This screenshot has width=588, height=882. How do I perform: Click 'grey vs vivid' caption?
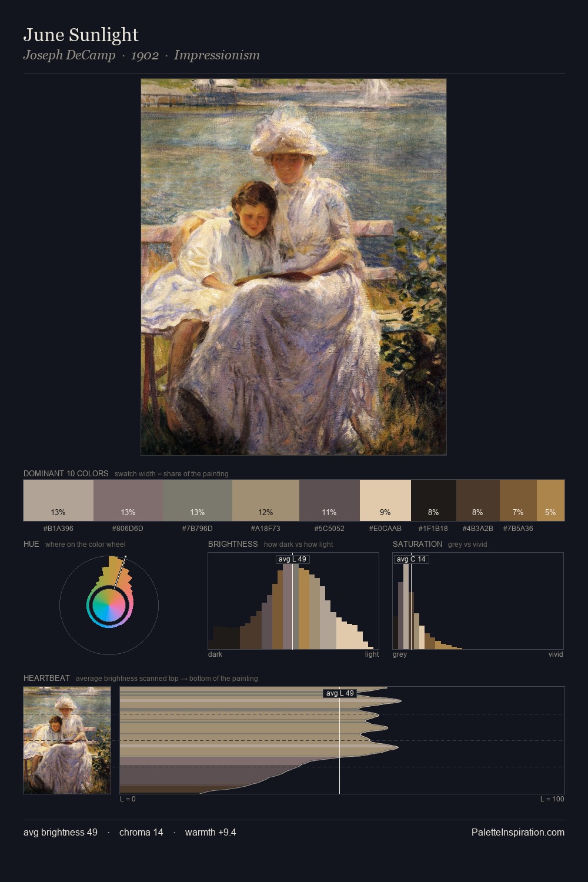pyautogui.click(x=467, y=544)
